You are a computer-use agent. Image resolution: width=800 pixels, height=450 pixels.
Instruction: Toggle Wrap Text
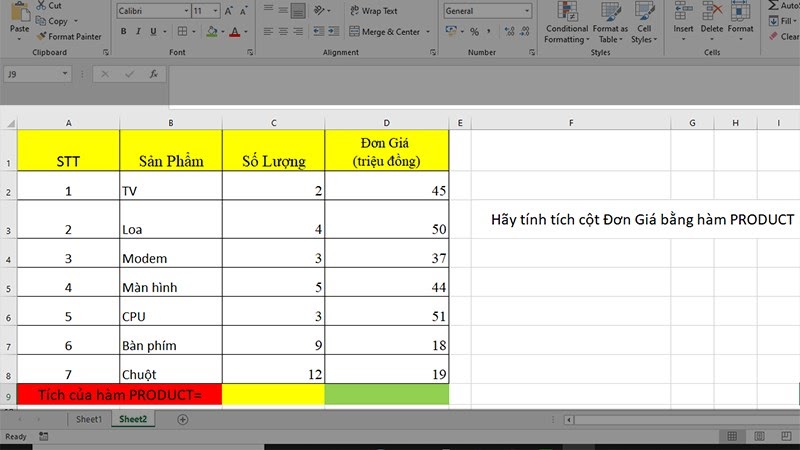(x=373, y=11)
